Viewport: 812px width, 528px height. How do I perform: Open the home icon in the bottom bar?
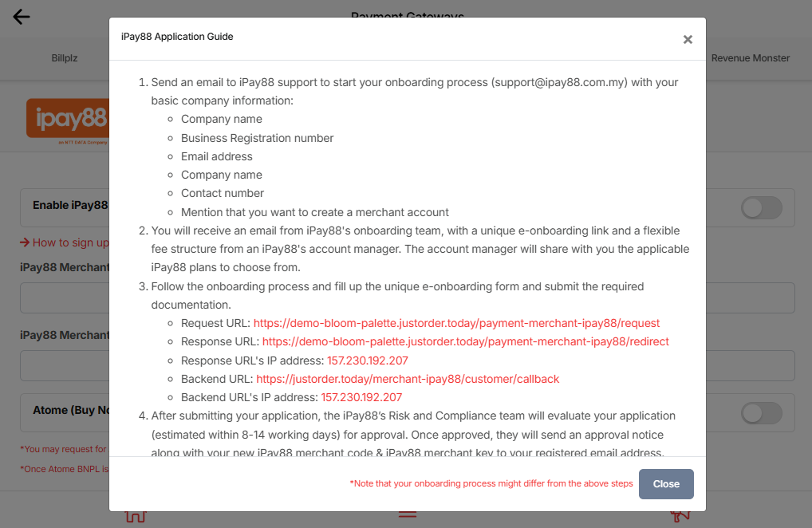tap(136, 514)
